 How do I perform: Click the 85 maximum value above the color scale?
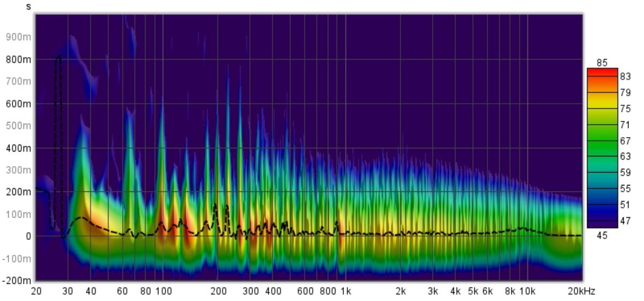(x=603, y=62)
